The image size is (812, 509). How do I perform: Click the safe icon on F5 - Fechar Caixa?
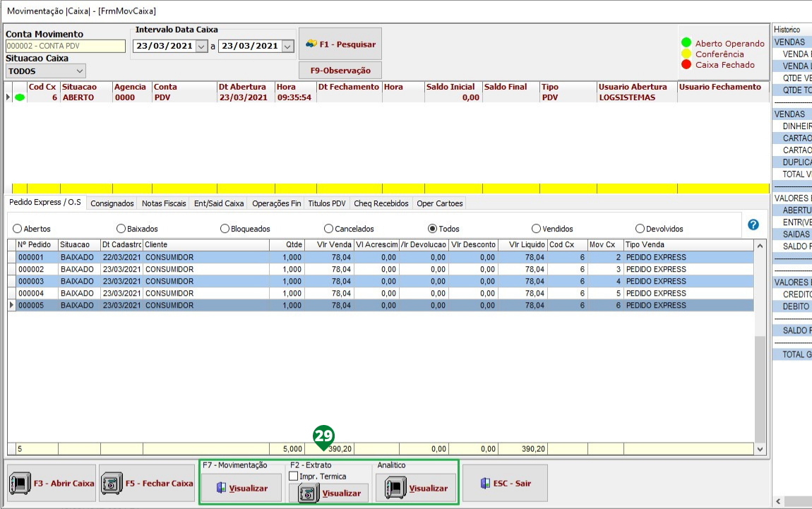[x=112, y=484]
